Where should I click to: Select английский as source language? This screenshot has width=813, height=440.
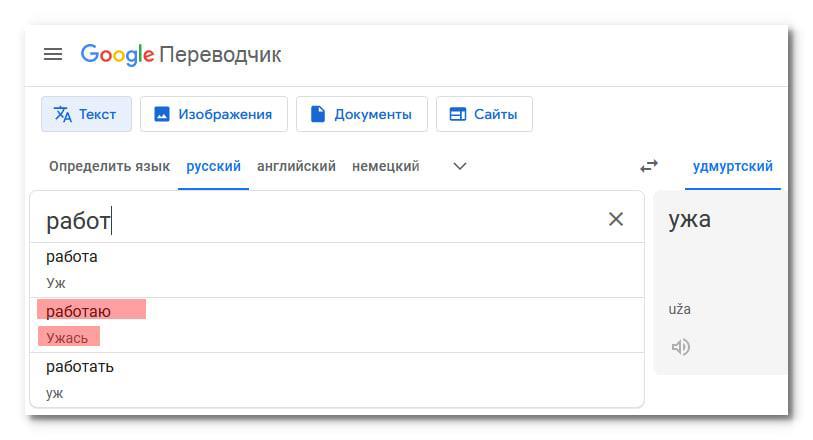[x=297, y=166]
